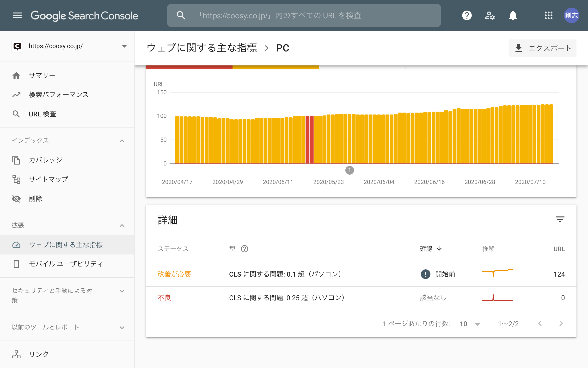The width and height of the screenshot is (588, 368).
Task: Click the phone icon beside モバイル ユーザビリティ
Action: [x=16, y=264]
